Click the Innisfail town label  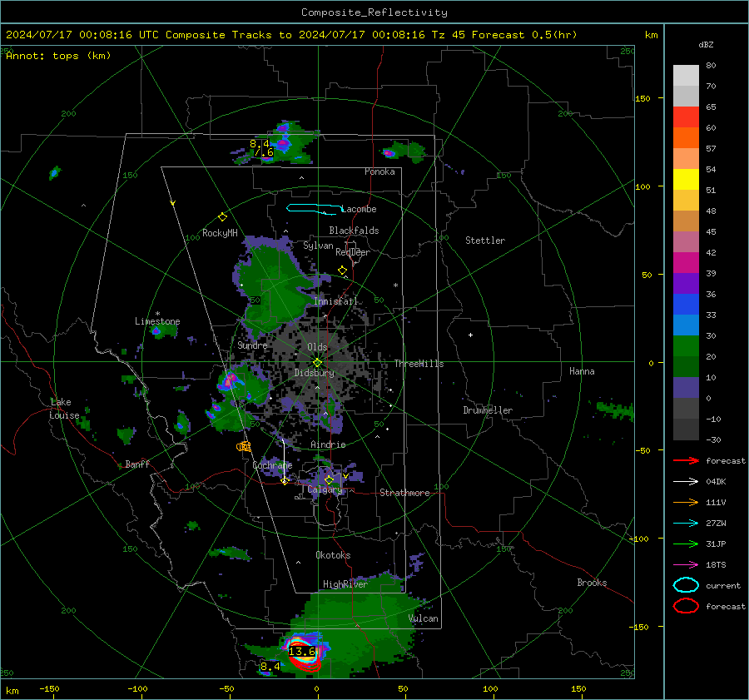(336, 301)
